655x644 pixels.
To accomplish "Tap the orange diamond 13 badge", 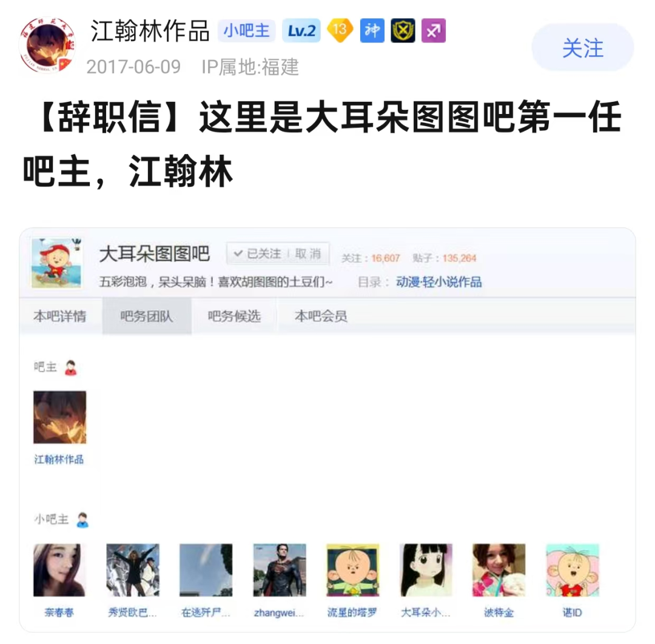I will pyautogui.click(x=340, y=30).
